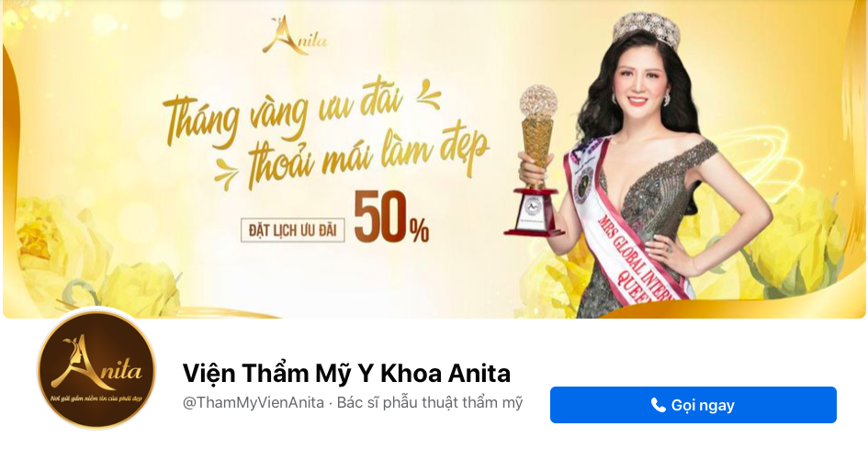Click the Anita logo atop the cover banner
Image resolution: width=868 pixels, height=449 pixels.
(x=295, y=36)
